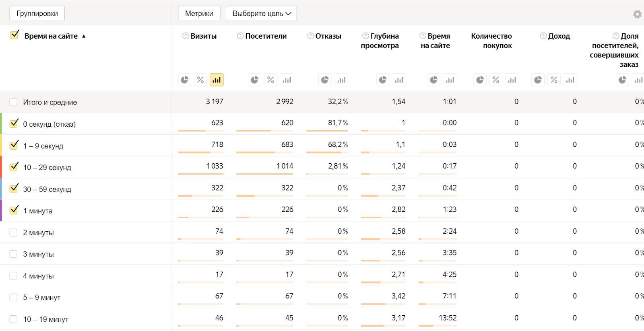
Task: Open the Группировки button
Action: tap(37, 14)
